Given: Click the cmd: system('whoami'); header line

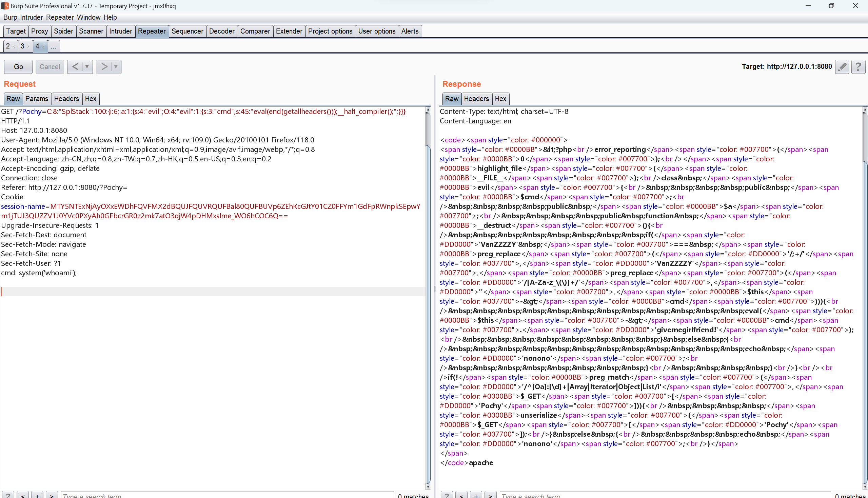Looking at the screenshot, I should click(x=39, y=273).
